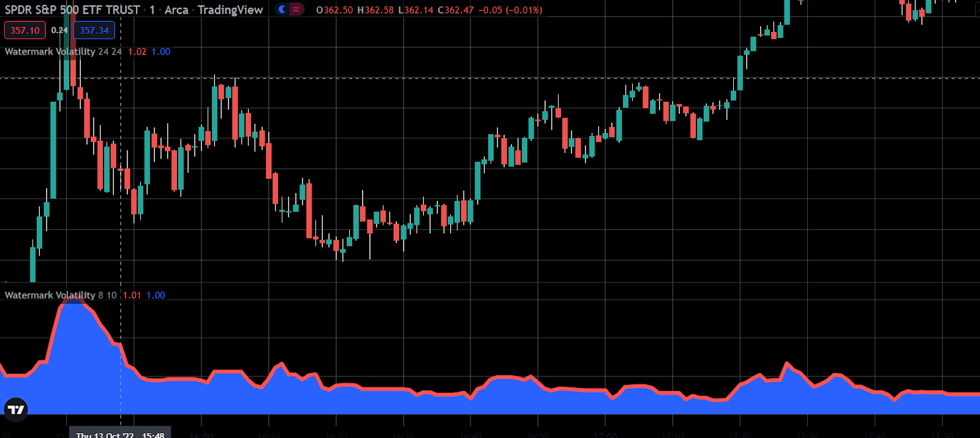Click the '1' interval label in chart title
980x438 pixels.
[x=153, y=10]
